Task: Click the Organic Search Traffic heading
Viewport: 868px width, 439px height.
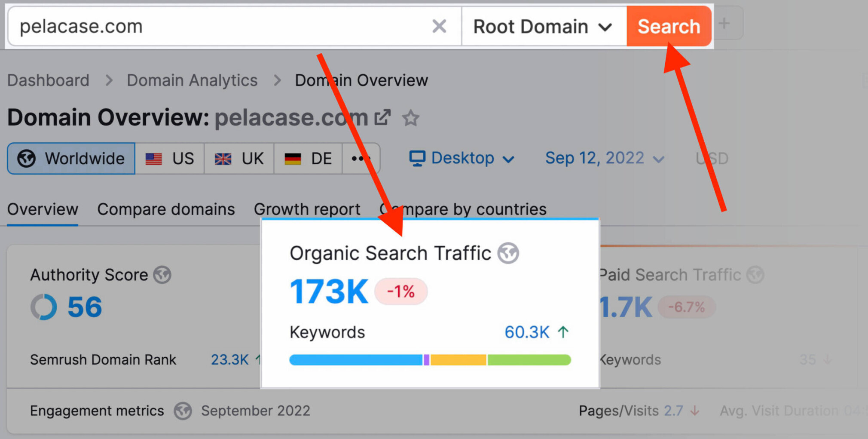Action: coord(390,253)
